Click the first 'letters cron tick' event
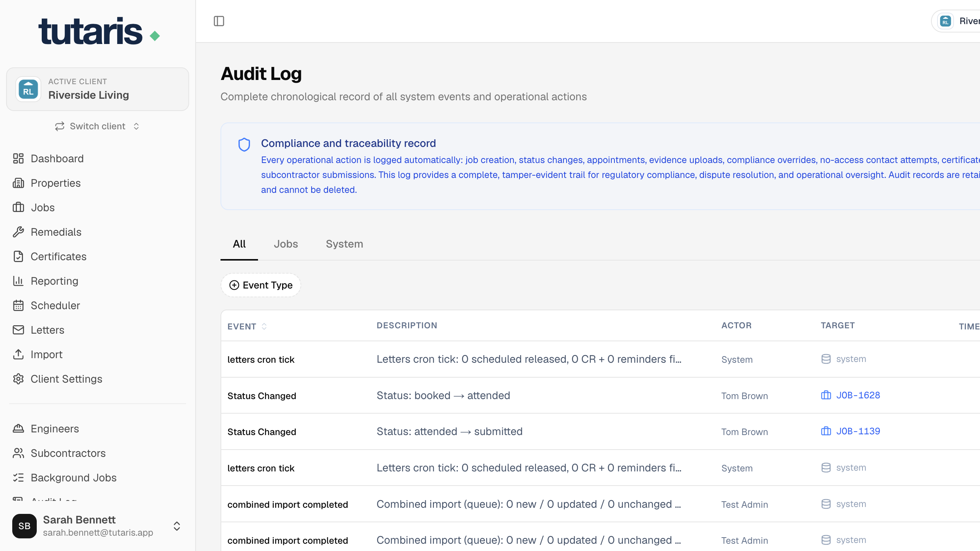Screen dimensions: 980x551 [x=261, y=359]
